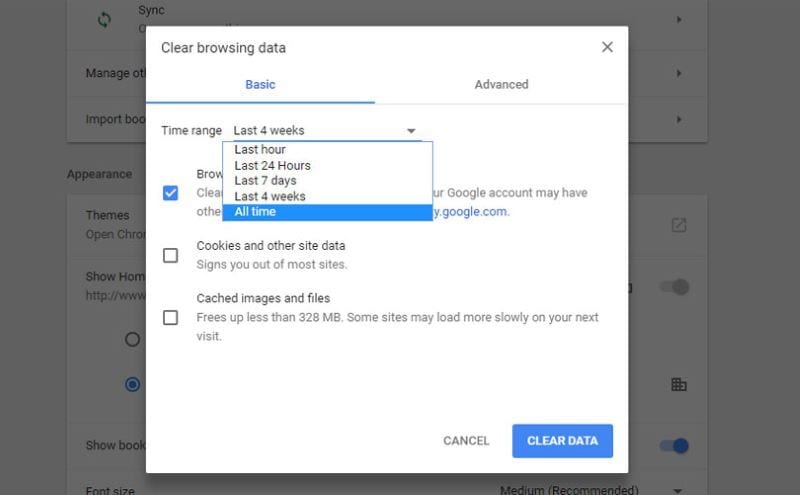Collapse the Time range dropdown arrow
Screen dimensions: 800x495
click(411, 131)
